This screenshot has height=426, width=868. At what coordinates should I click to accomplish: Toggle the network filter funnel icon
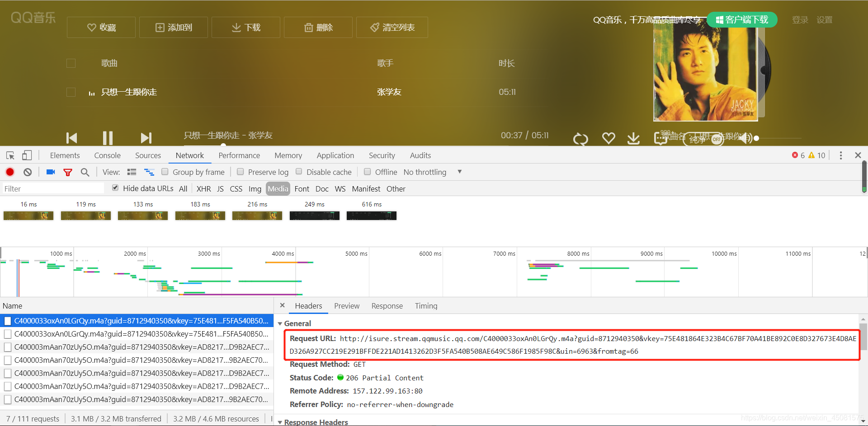coord(68,172)
